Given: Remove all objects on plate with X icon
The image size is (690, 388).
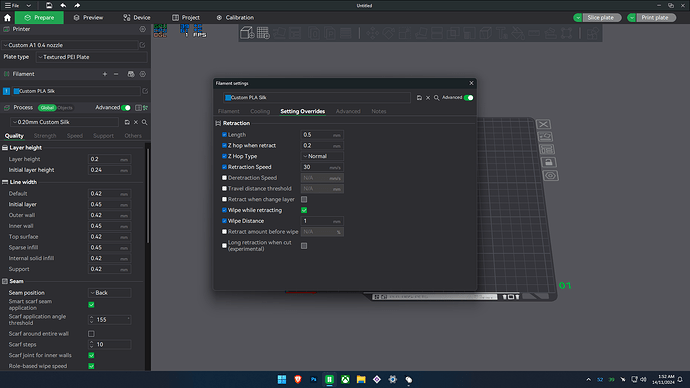Looking at the screenshot, I should coord(543,124).
